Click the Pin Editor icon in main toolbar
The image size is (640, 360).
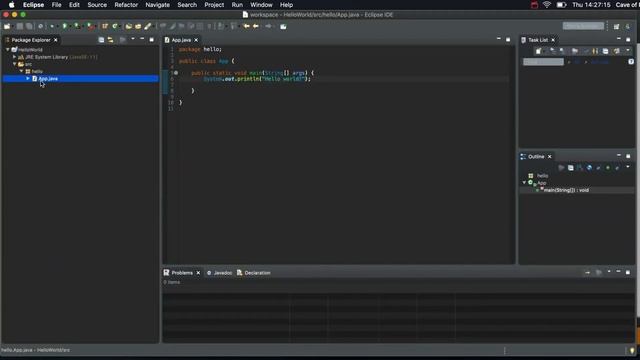point(283,26)
